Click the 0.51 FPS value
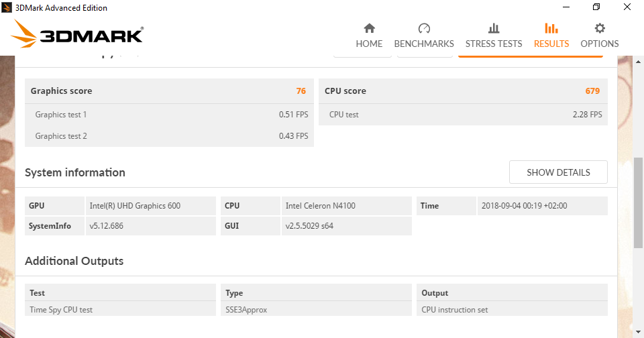The width and height of the screenshot is (644, 338). click(x=293, y=115)
